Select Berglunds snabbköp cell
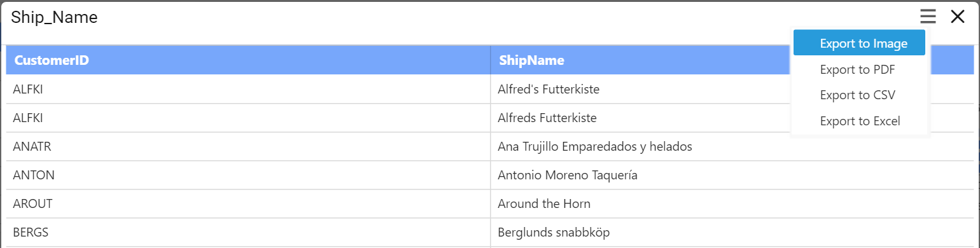Screen dimensions: 980x248 732,233
